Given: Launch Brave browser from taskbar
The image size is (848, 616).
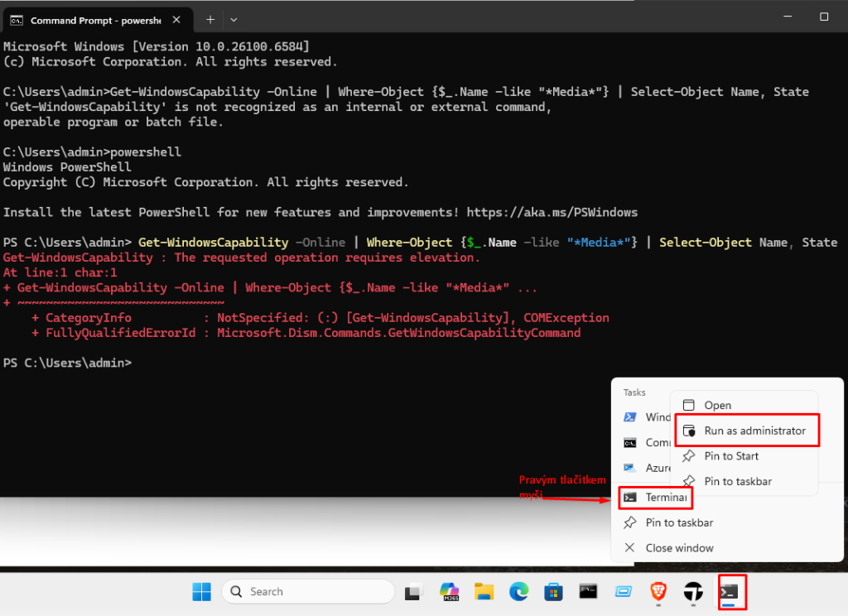Looking at the screenshot, I should pyautogui.click(x=658, y=592).
